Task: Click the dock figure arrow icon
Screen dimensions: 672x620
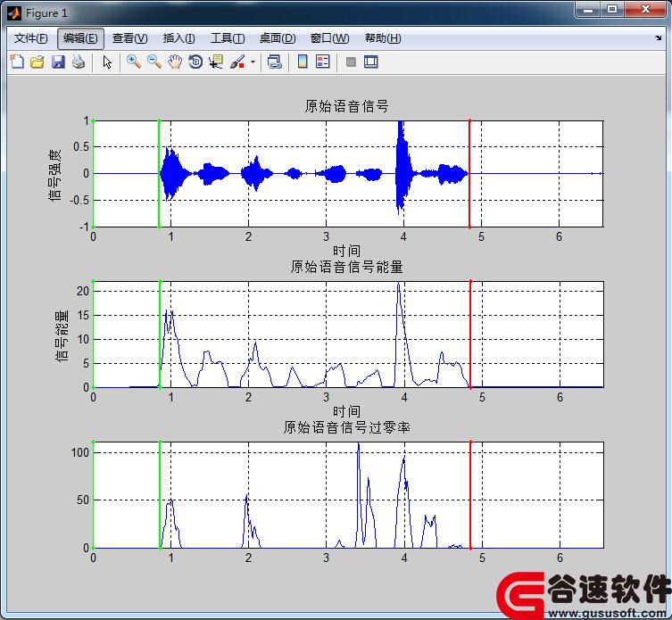Action: [659, 38]
